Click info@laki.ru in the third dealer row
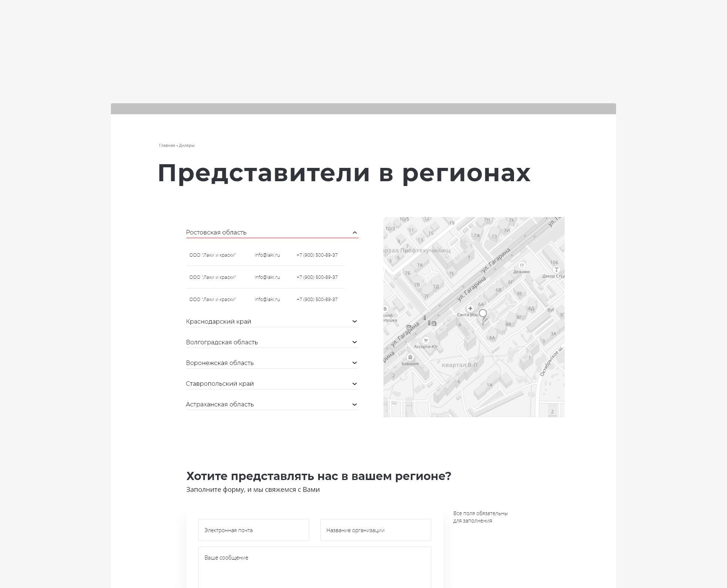 267,300
